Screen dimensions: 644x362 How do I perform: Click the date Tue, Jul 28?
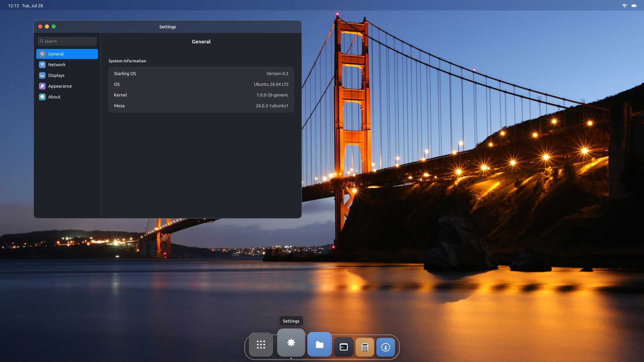pos(33,6)
